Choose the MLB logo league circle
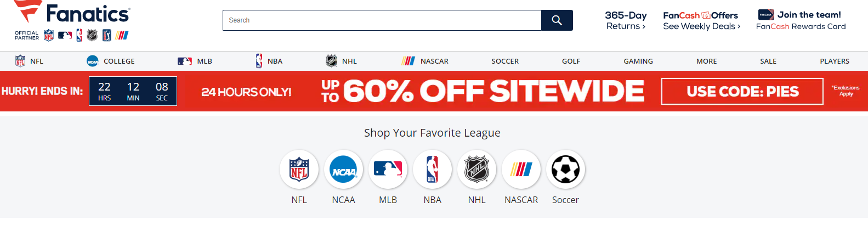 388,170
